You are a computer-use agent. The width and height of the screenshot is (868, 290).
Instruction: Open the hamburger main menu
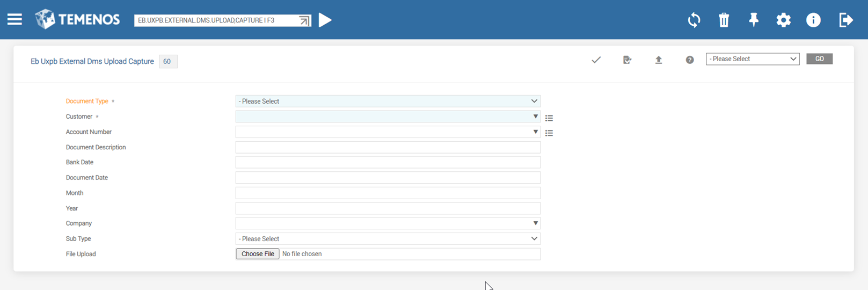click(x=14, y=20)
